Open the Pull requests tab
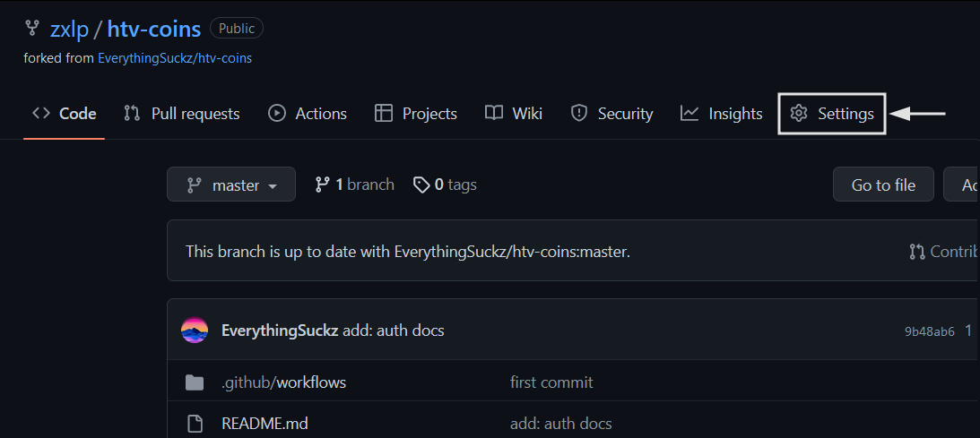The width and height of the screenshot is (980, 438). 182,114
